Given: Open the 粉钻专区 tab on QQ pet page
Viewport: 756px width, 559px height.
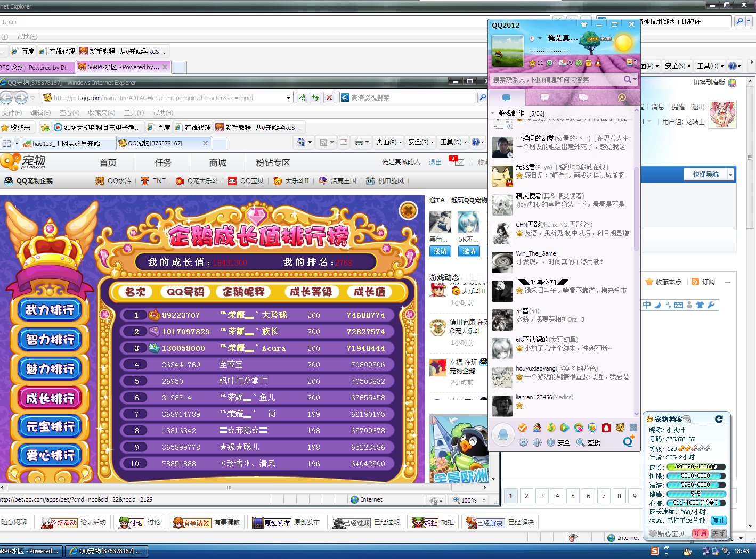Looking at the screenshot, I should click(272, 162).
